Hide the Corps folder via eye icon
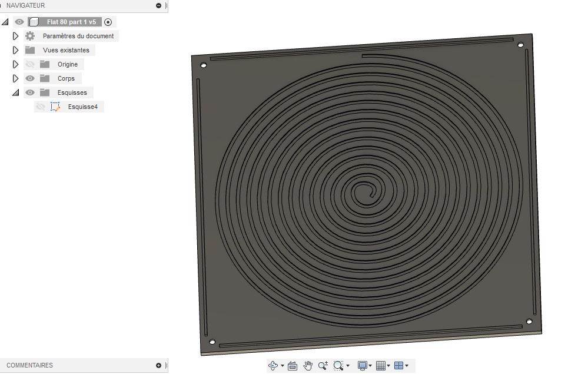This screenshot has width=588, height=374. click(30, 78)
